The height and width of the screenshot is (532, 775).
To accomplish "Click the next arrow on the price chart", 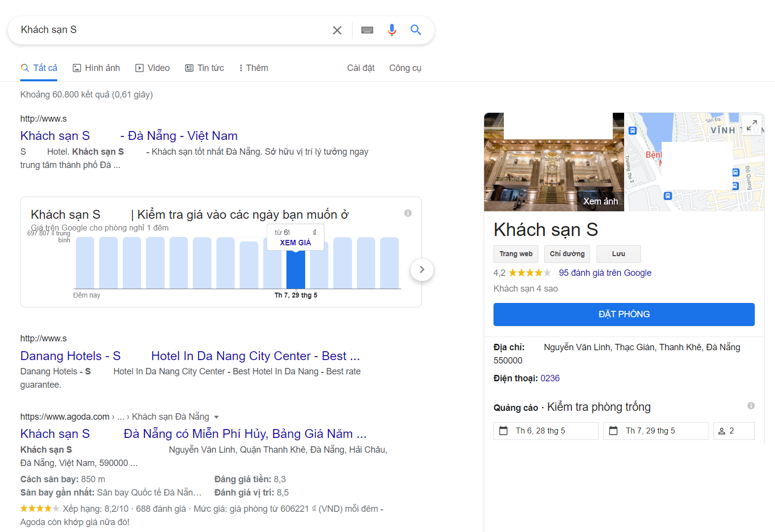I will (x=422, y=269).
